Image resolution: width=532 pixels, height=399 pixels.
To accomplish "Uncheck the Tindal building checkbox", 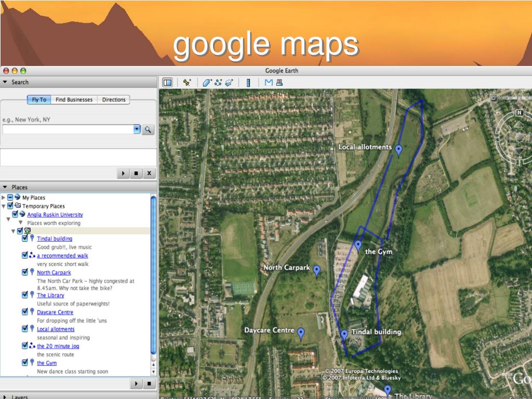I will click(x=25, y=238).
